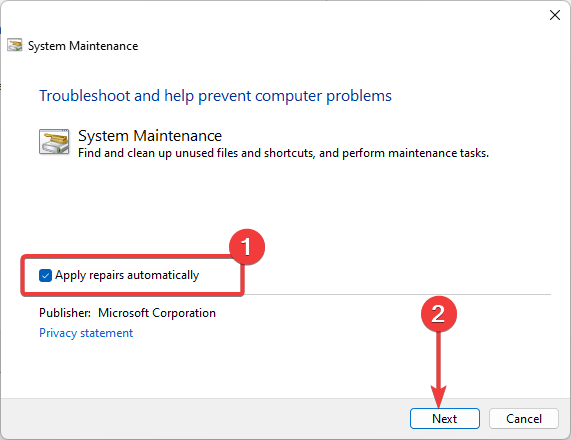Open the Privacy statement link
This screenshot has width=571, height=440.
86,333
